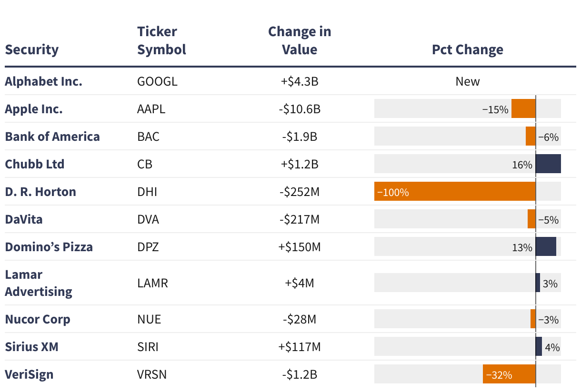Click the orange -100% D. R. Horton bar
This screenshot has height=392, width=581.
[x=455, y=192]
